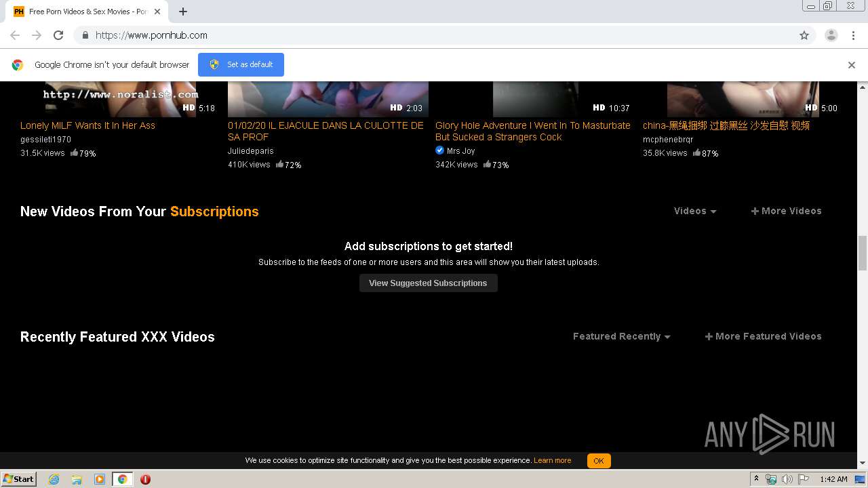Click the 'Add subscriptions to get started!' text

[x=429, y=246]
